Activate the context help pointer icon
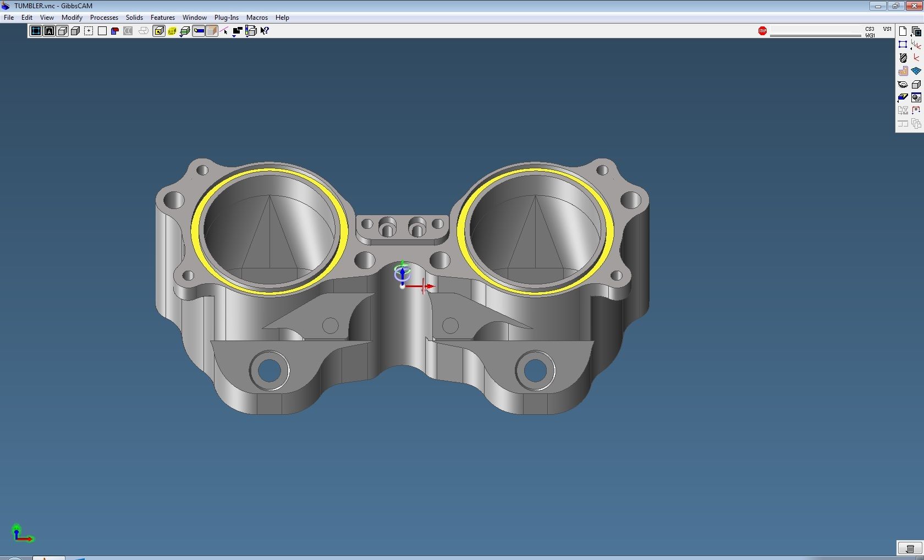The height and width of the screenshot is (560, 924). 265,31
